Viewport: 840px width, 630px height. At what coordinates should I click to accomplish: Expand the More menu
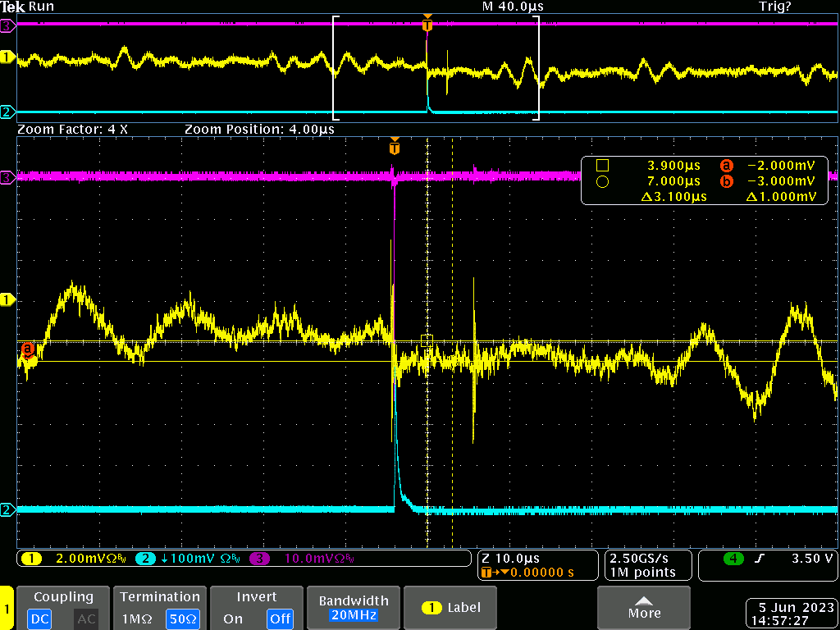pyautogui.click(x=644, y=607)
